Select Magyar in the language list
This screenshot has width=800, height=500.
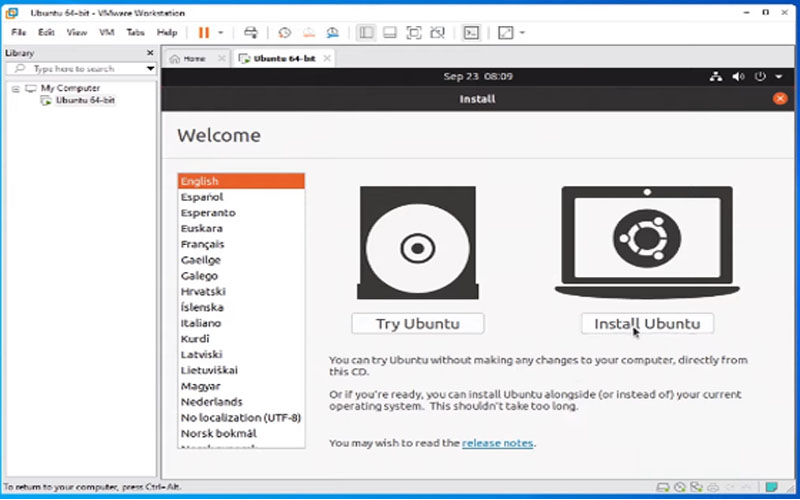pos(241,386)
